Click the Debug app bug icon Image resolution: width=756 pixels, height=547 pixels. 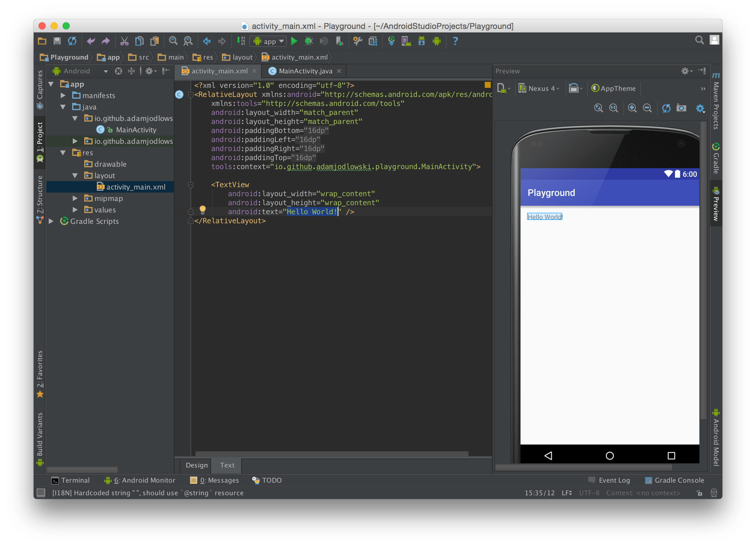click(309, 41)
